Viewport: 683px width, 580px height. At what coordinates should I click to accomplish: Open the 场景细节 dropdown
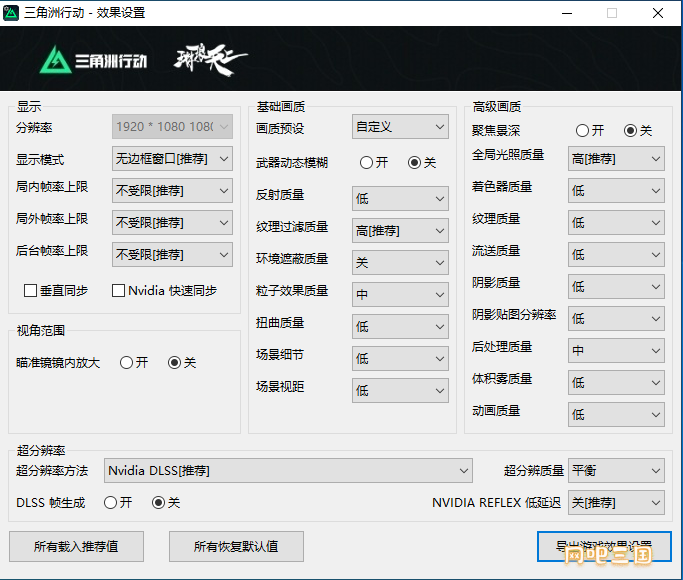[x=400, y=359]
